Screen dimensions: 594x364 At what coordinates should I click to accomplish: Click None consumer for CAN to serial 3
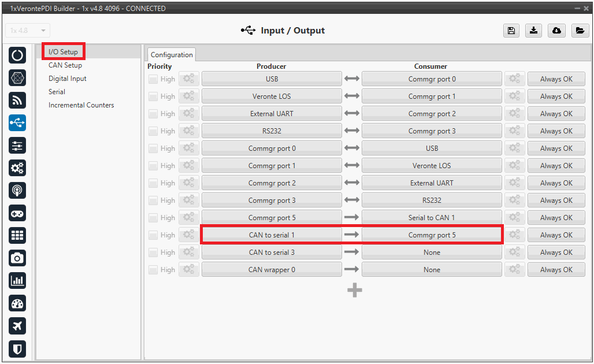432,252
